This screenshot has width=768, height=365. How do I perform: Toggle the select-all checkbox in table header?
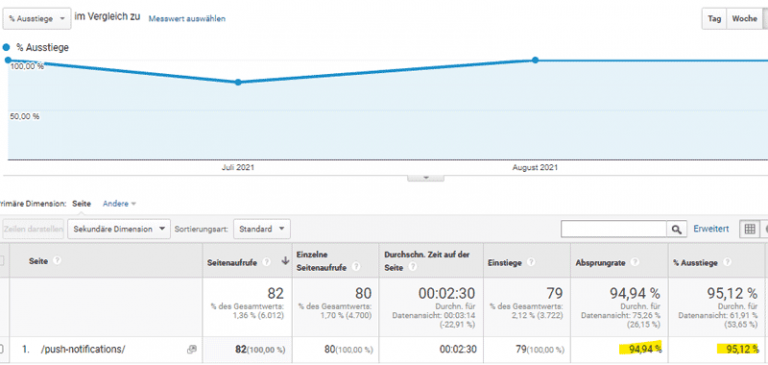1,261
